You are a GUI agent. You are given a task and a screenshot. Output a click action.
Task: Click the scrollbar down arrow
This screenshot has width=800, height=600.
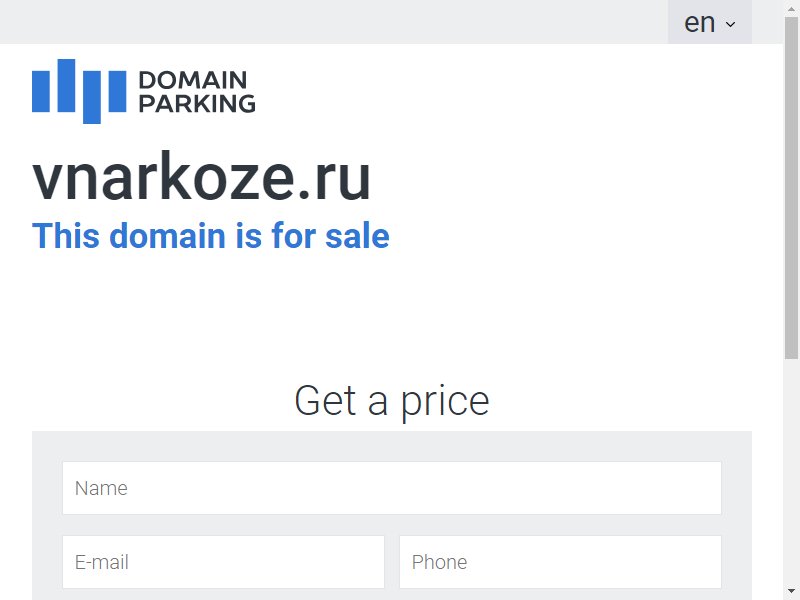point(791,592)
